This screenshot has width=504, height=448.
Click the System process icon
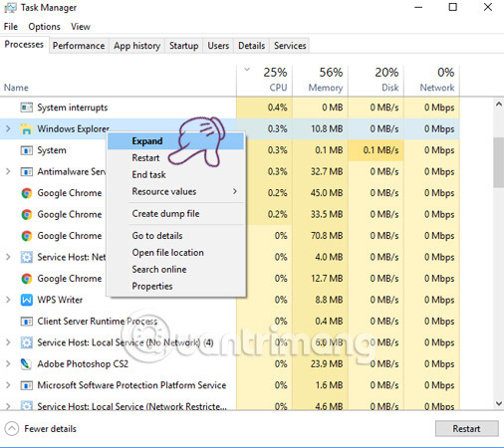[x=27, y=150]
